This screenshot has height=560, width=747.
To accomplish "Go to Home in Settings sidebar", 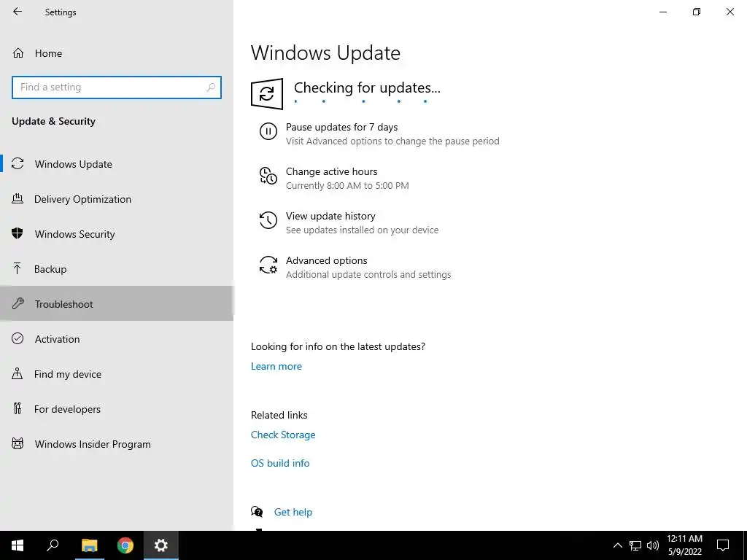I will click(x=117, y=52).
